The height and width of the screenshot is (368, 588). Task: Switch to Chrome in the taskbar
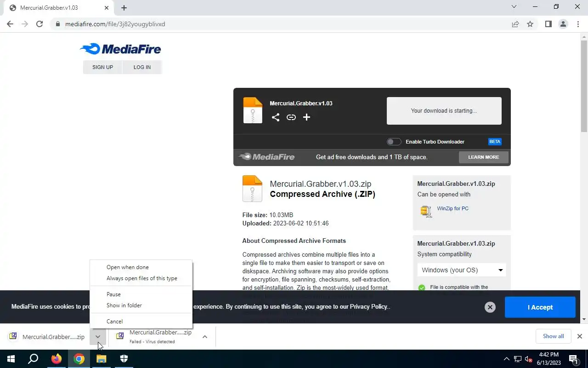click(x=79, y=359)
